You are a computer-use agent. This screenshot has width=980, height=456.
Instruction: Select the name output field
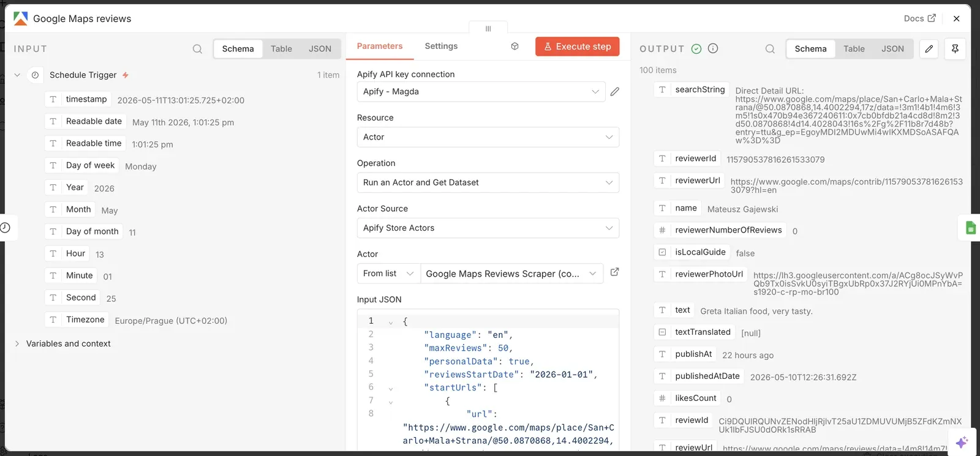pyautogui.click(x=677, y=208)
